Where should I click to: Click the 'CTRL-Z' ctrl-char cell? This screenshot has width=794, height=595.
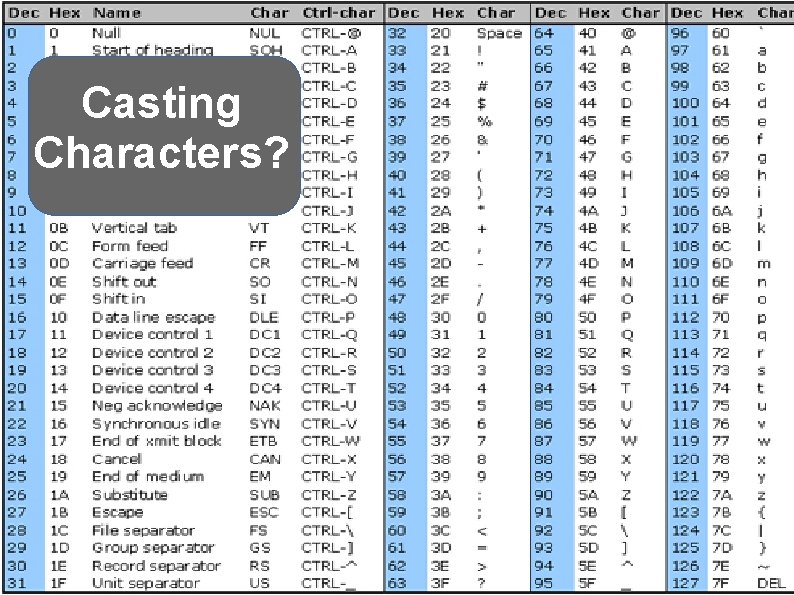coord(329,495)
